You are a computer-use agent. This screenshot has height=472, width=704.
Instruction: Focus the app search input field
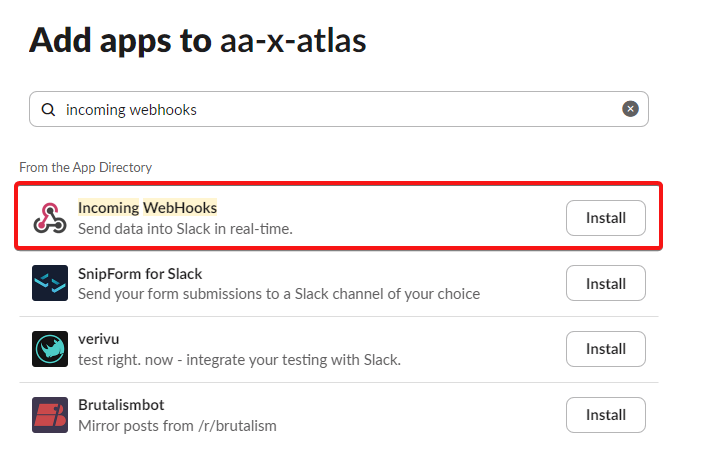tap(330, 110)
